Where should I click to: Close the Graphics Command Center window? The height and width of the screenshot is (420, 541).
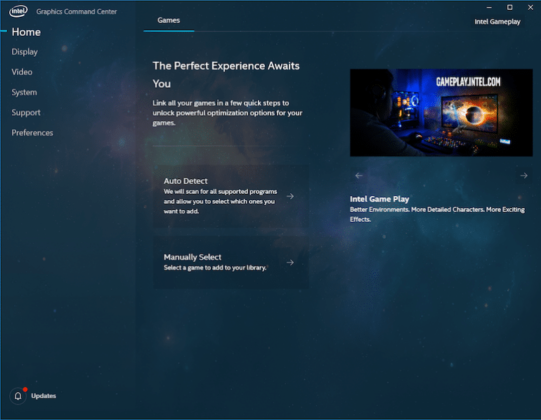[x=530, y=7]
